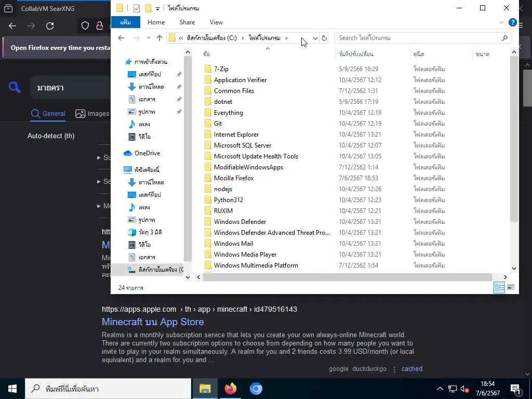Click the search magnifier in Explorer
Image resolution: width=532 pixels, height=399 pixels.
click(x=504, y=38)
